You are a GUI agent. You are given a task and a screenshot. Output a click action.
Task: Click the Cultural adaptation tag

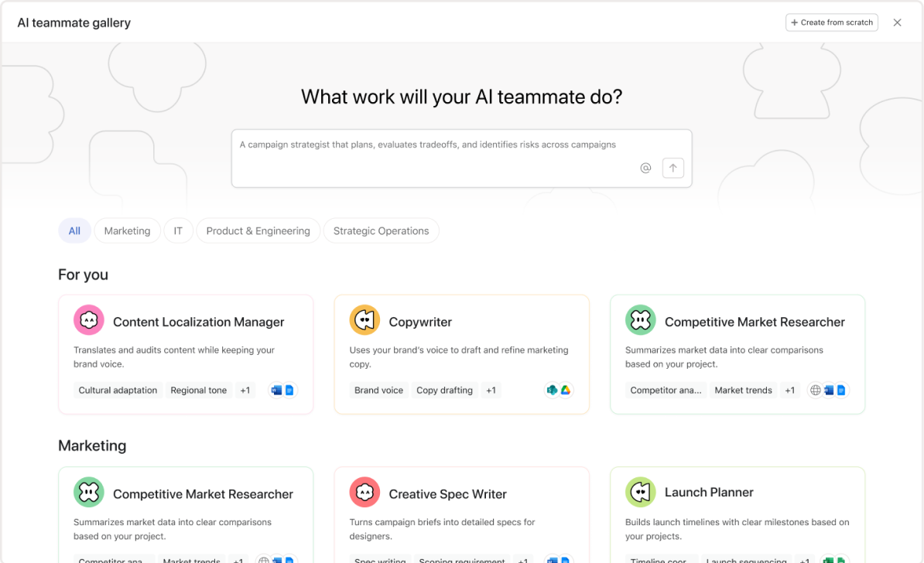(118, 391)
